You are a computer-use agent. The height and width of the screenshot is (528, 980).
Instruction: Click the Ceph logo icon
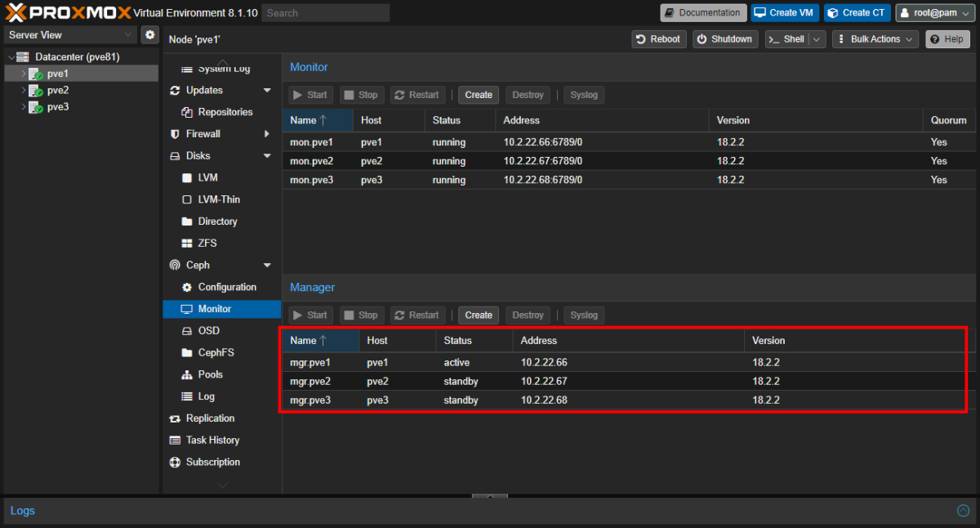point(175,266)
